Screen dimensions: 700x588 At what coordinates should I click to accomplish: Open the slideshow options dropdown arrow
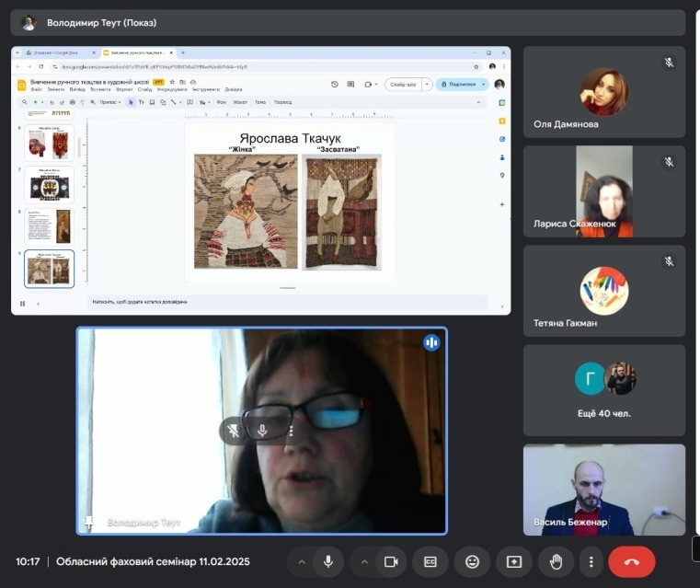(427, 85)
